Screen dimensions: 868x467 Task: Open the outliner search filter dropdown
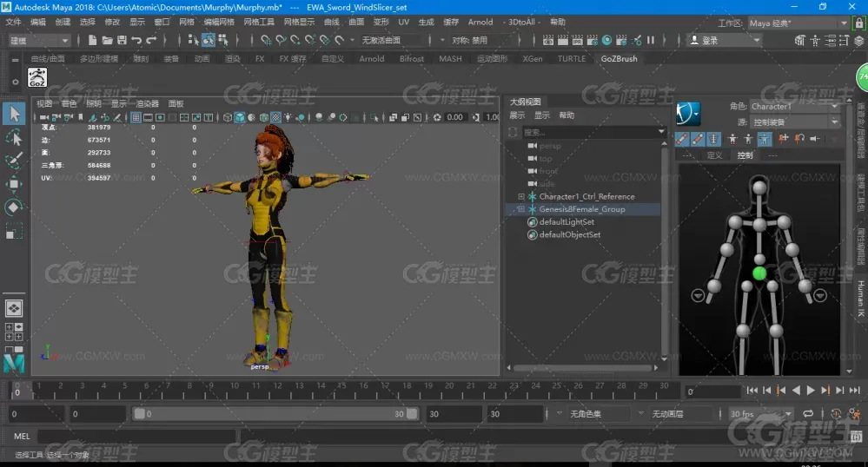(661, 132)
